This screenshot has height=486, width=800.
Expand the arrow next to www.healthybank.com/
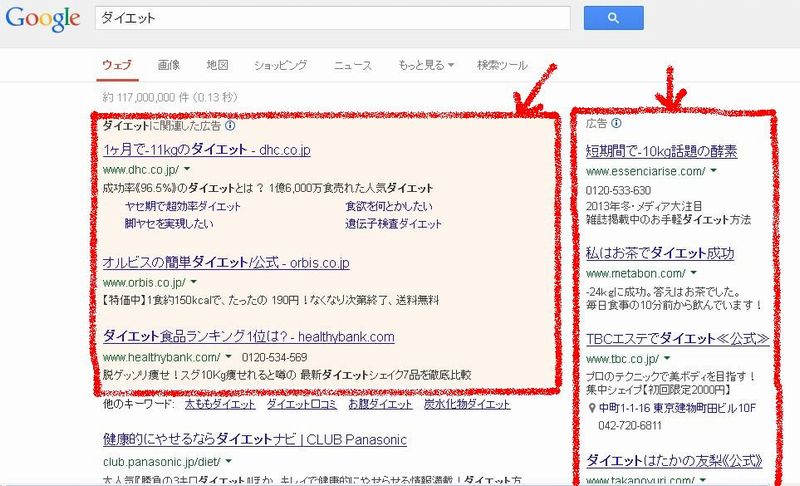point(228,356)
